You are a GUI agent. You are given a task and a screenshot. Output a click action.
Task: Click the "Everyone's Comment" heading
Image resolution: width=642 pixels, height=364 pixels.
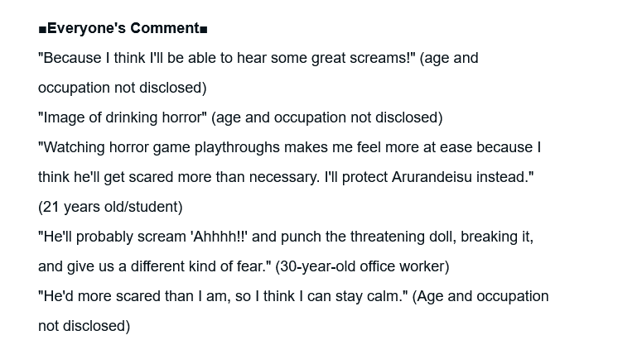tap(123, 29)
